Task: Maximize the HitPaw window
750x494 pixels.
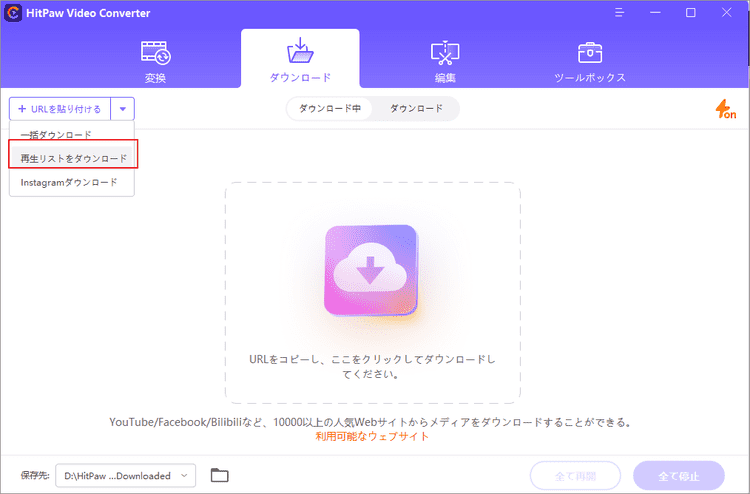Action: pos(691,13)
